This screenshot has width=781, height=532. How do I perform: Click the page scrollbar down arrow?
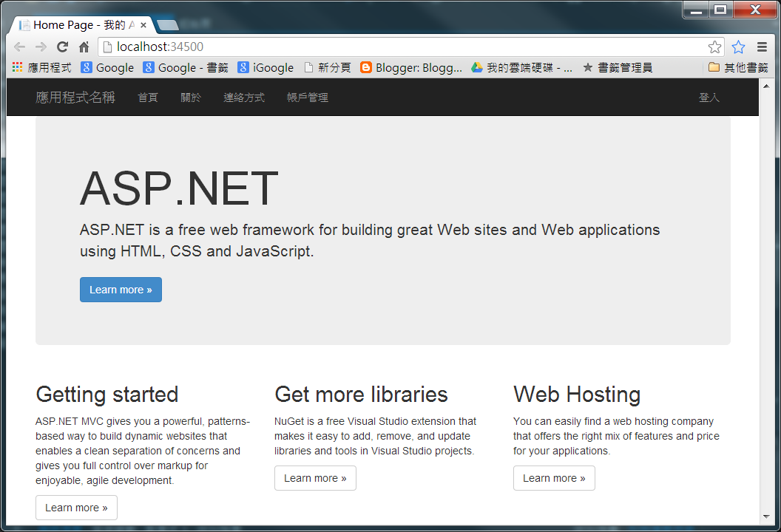[766, 516]
